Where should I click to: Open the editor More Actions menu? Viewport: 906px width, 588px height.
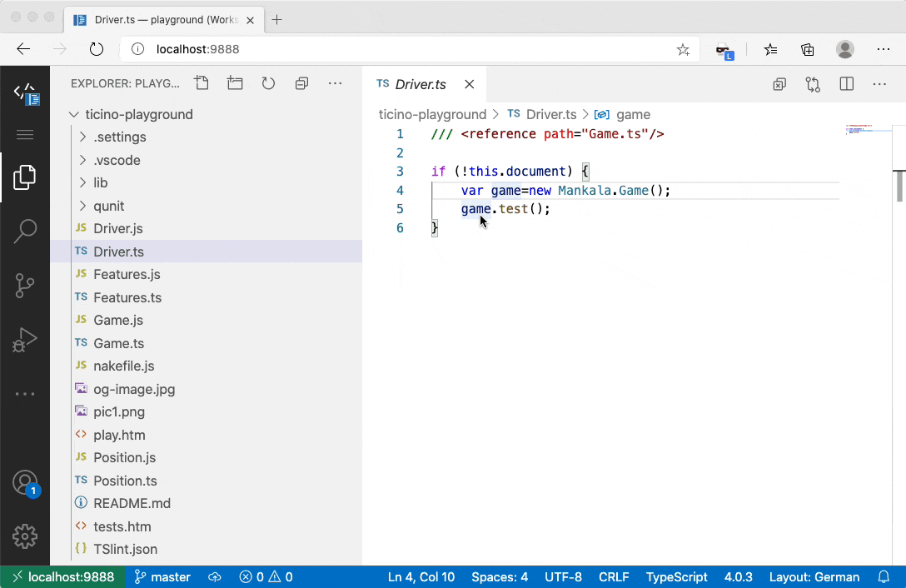(879, 84)
